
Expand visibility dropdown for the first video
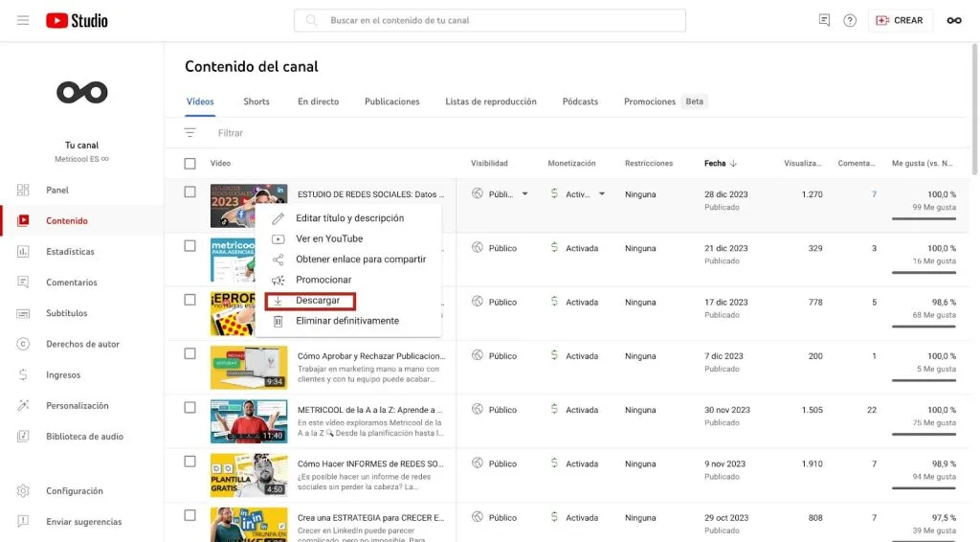[x=524, y=194]
